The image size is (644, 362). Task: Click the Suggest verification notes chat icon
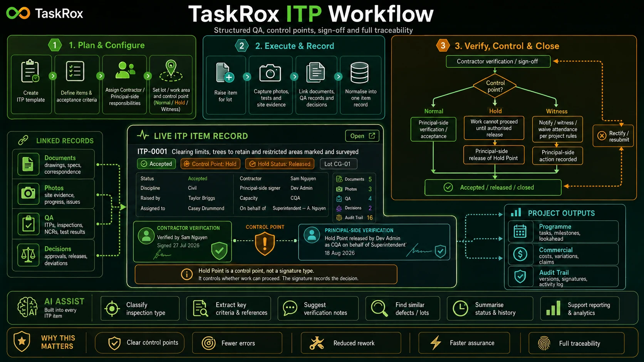click(290, 308)
